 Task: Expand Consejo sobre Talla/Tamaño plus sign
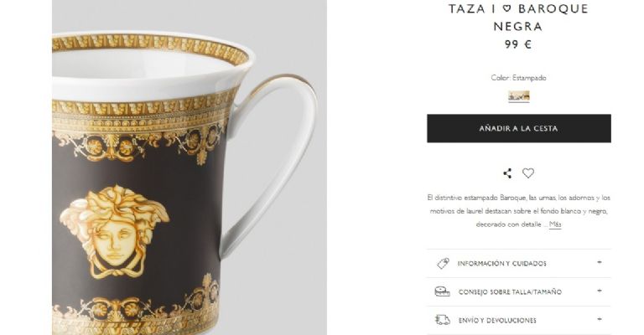600,291
